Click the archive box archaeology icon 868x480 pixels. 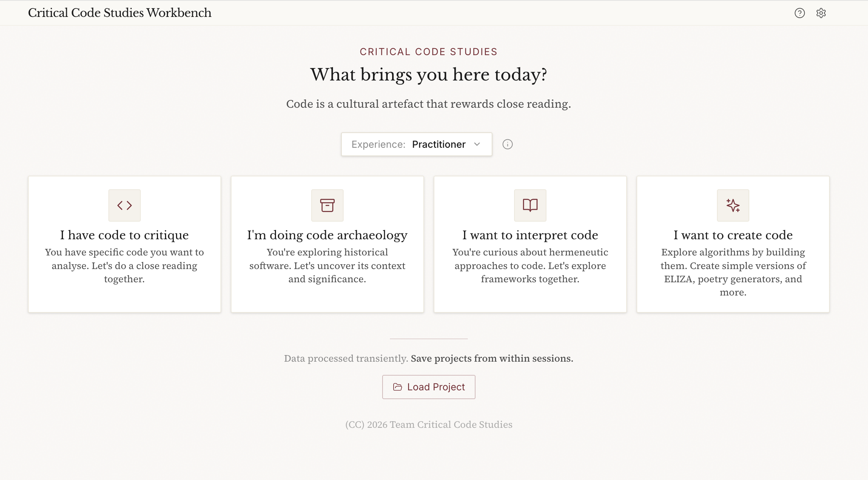327,205
